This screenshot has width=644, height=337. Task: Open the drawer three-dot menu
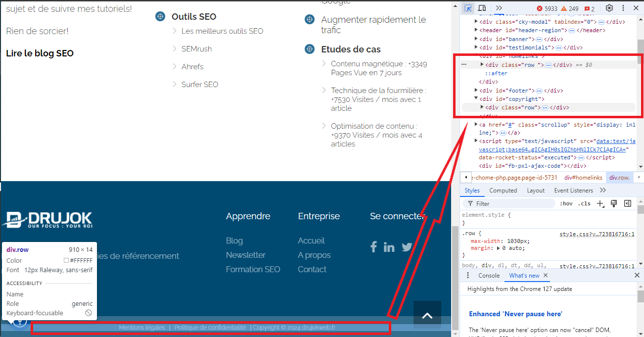click(468, 276)
